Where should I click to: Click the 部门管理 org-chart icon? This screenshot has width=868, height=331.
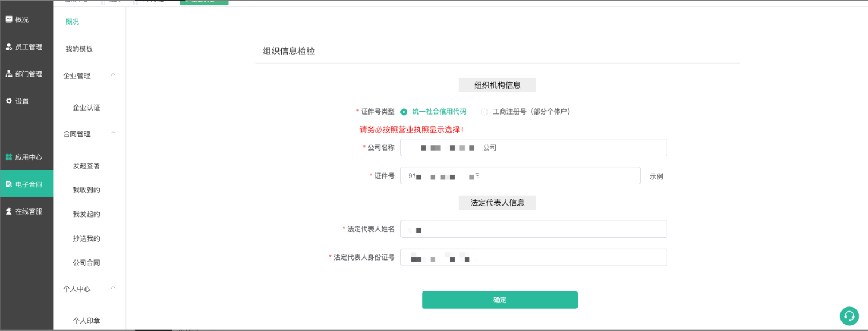(9, 74)
